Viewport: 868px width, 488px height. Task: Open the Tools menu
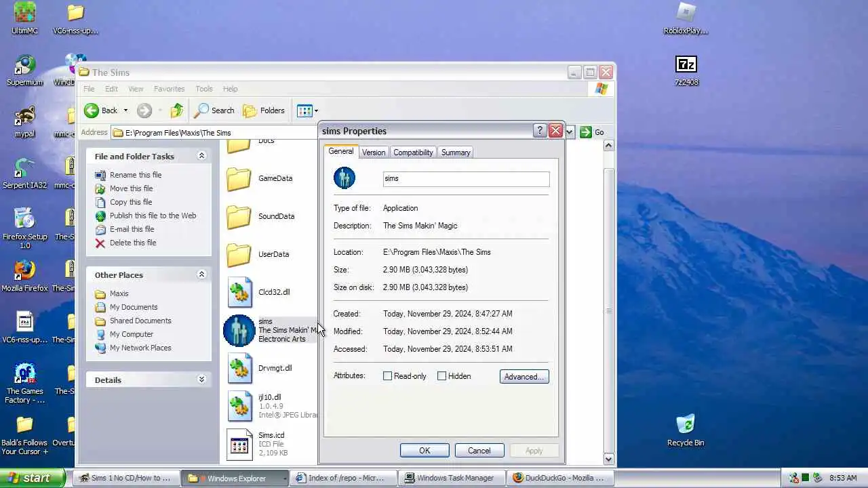(204, 89)
